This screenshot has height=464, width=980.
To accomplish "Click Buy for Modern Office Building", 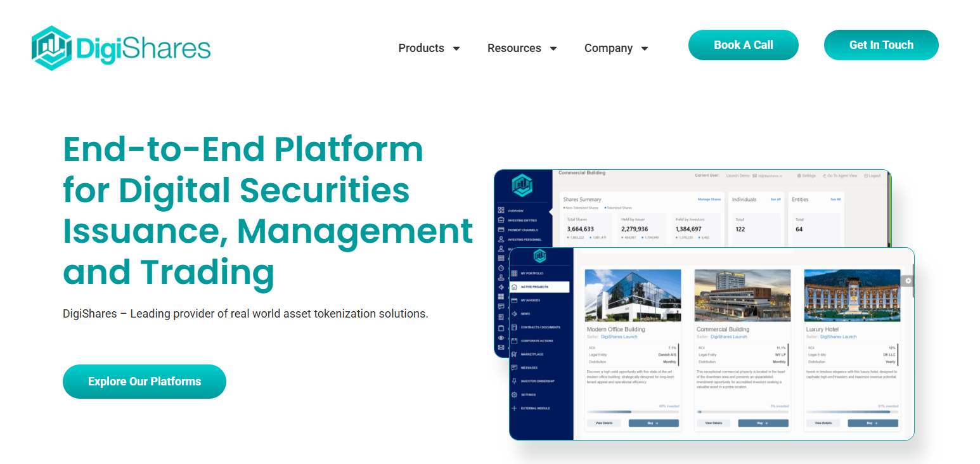I will [x=654, y=423].
